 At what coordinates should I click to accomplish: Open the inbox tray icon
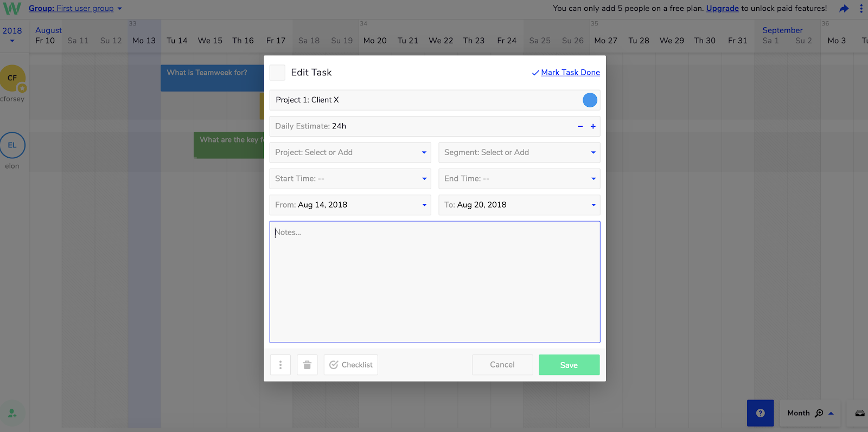(860, 413)
